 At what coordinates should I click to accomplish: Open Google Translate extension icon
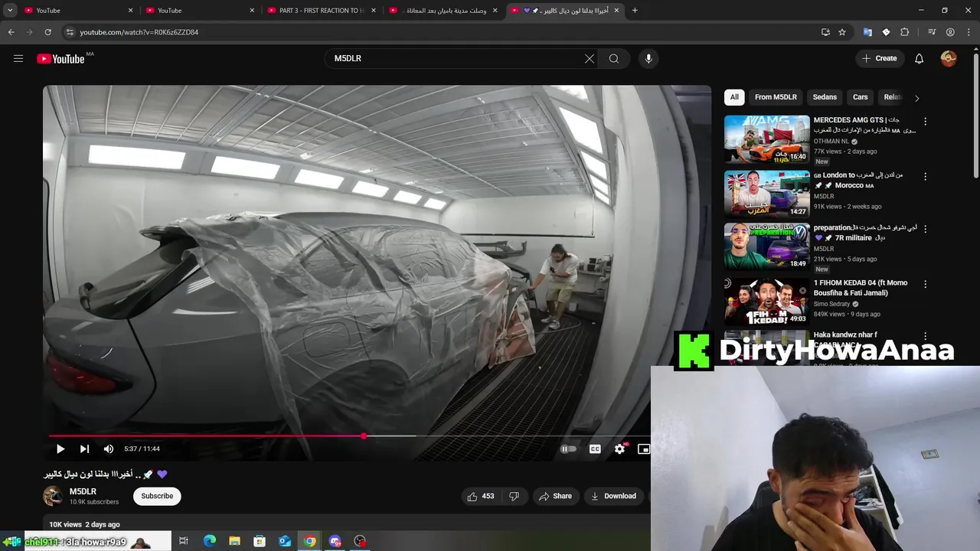coord(867,32)
